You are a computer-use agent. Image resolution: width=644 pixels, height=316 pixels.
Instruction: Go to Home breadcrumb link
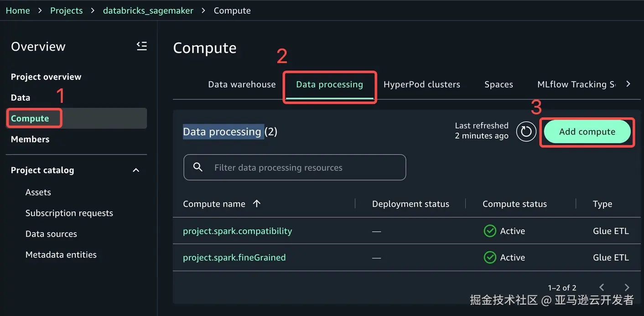pyautogui.click(x=18, y=10)
